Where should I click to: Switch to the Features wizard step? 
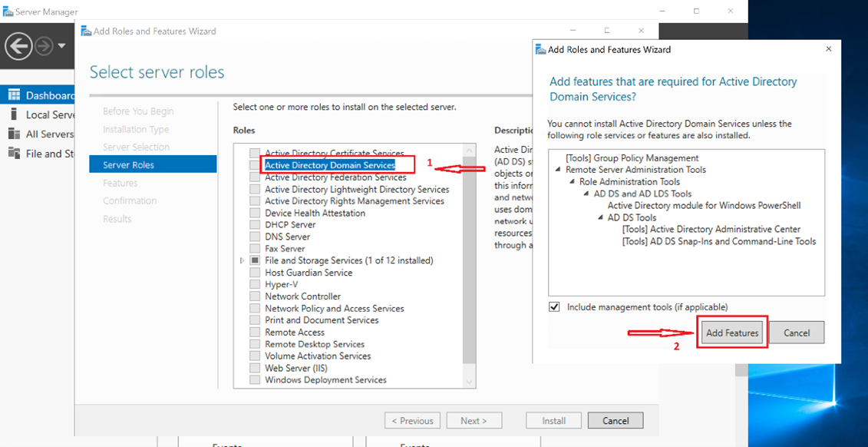click(x=122, y=182)
